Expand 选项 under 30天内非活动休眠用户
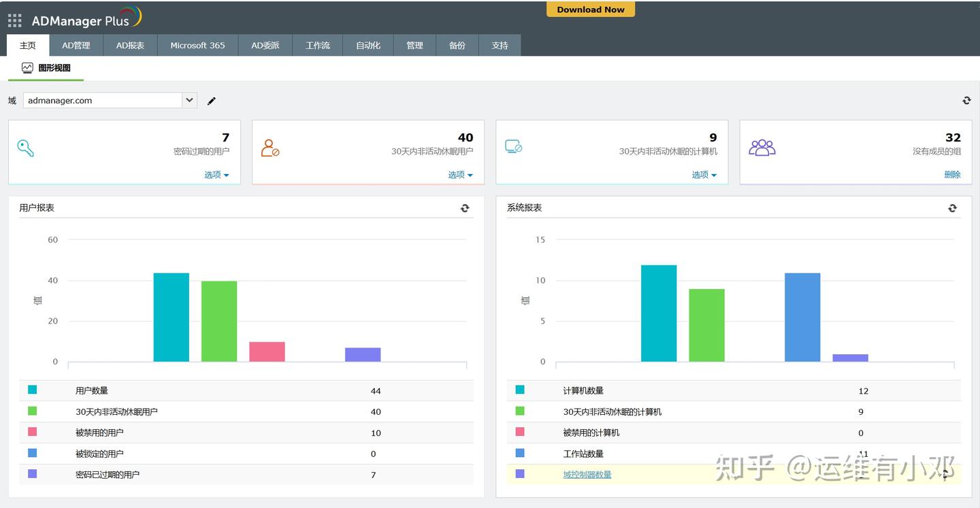 [x=460, y=175]
